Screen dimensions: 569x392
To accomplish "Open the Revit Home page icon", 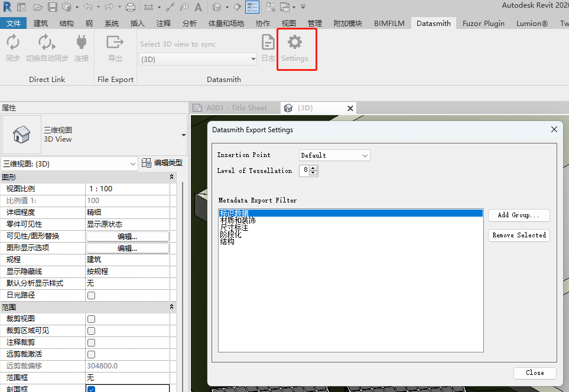I will 21,7.
